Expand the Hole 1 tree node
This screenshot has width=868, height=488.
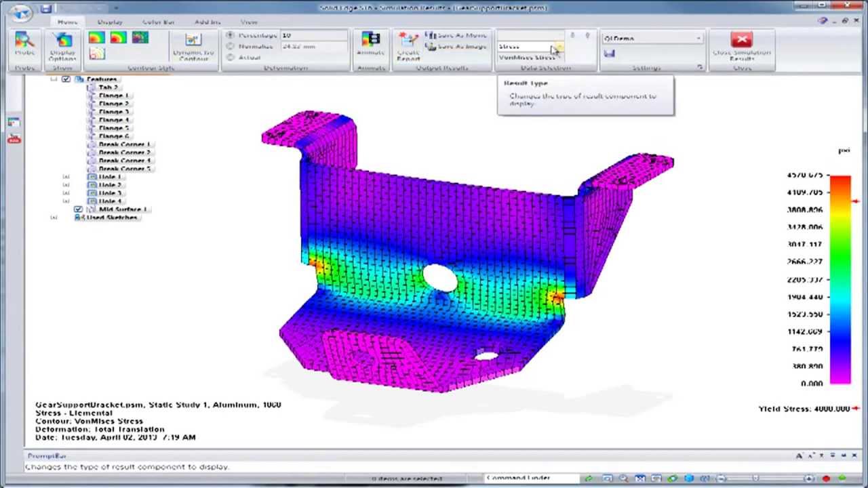(x=66, y=177)
